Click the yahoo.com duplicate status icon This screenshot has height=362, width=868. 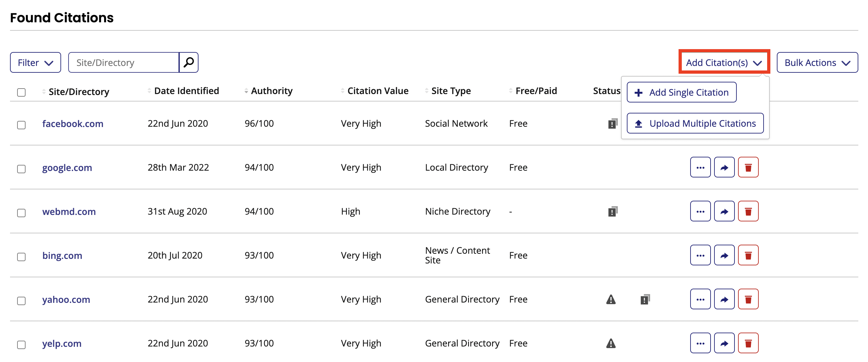(645, 299)
